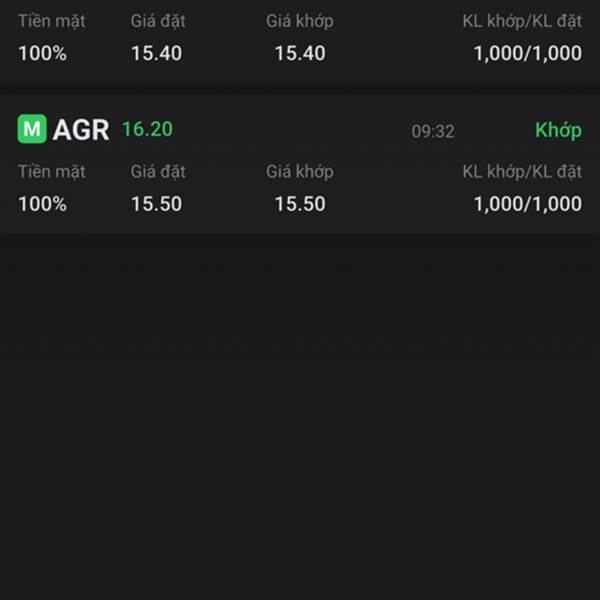Tap the Giá đặt label above 15.40

point(158,21)
